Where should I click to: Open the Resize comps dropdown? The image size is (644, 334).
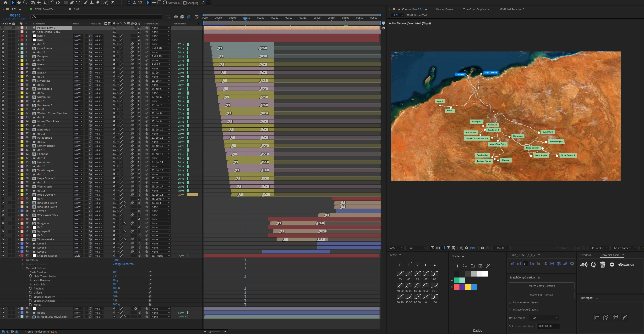point(544,318)
